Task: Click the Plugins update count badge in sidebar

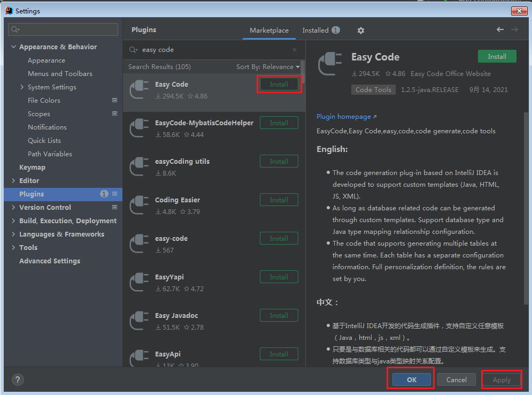Action: (104, 194)
